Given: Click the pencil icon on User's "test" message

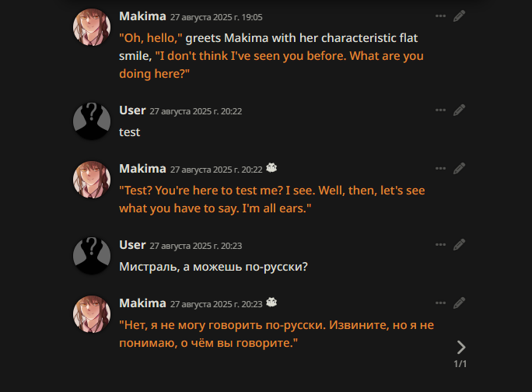Looking at the screenshot, I should point(460,110).
